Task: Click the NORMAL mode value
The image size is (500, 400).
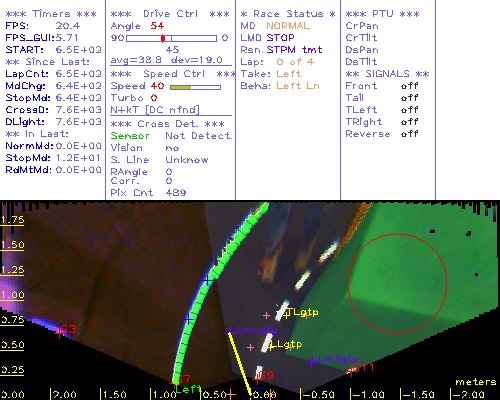Action: [x=288, y=26]
